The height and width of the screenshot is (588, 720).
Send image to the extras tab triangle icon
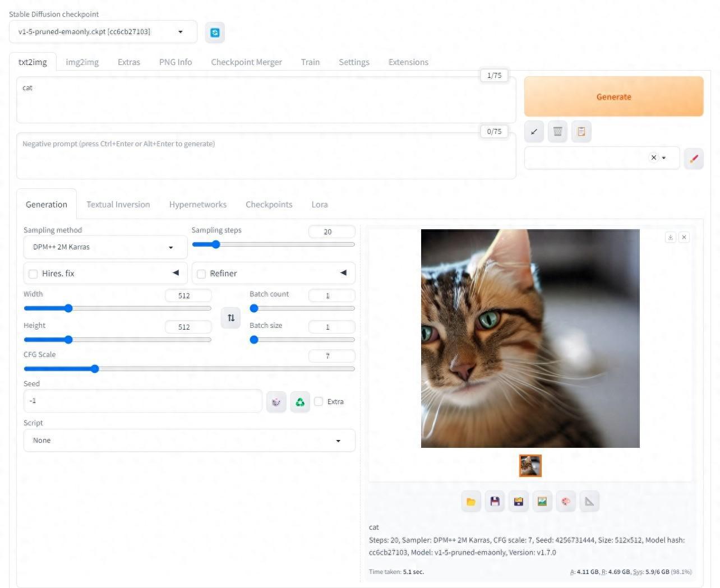[x=589, y=502]
